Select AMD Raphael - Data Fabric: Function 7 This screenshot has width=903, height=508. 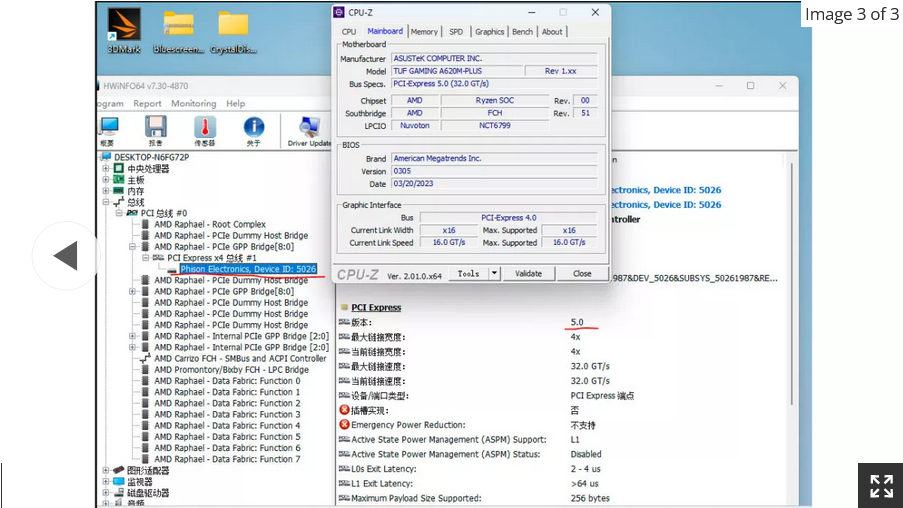pos(227,459)
